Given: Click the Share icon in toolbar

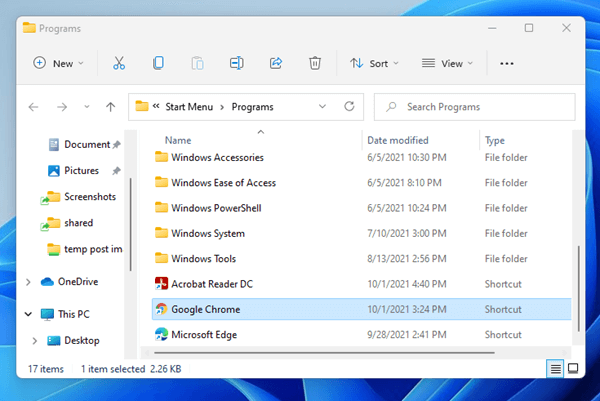Looking at the screenshot, I should (276, 63).
